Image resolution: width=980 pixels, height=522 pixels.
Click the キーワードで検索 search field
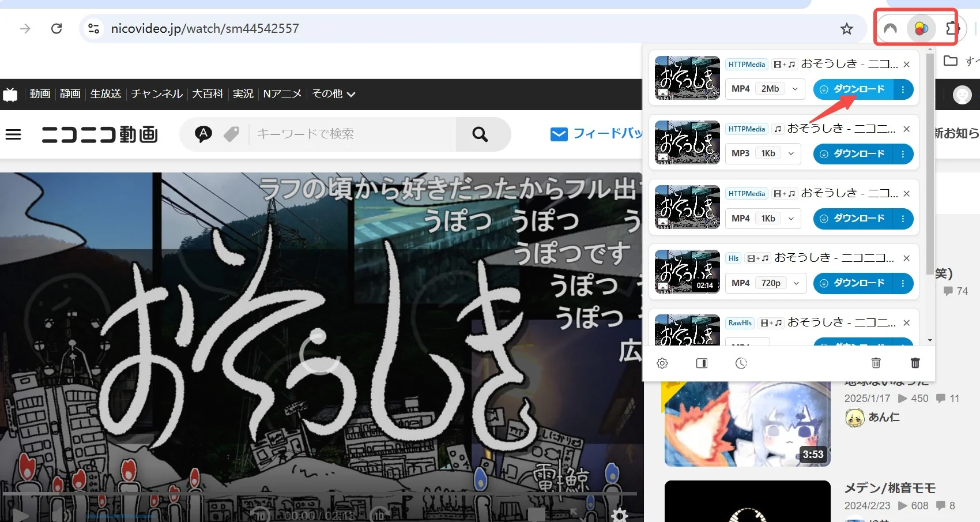[x=352, y=134]
